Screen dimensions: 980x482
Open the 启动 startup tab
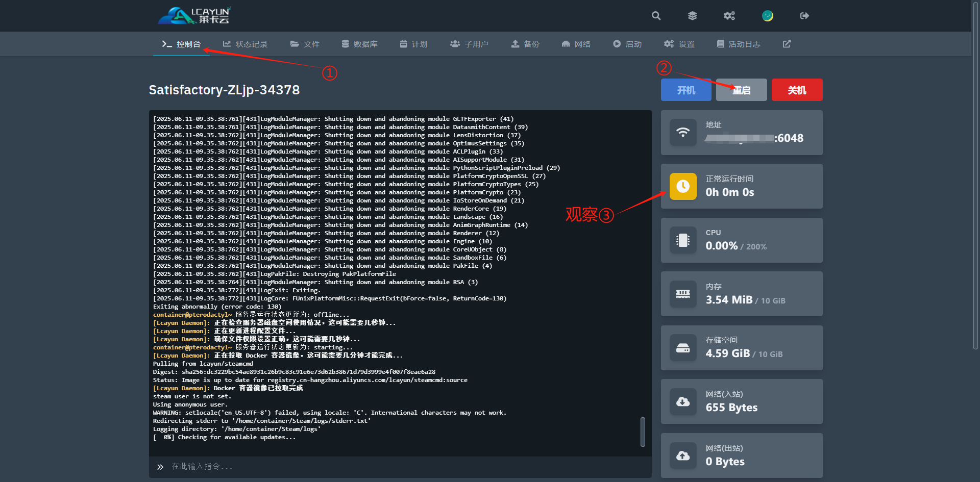[x=627, y=44]
